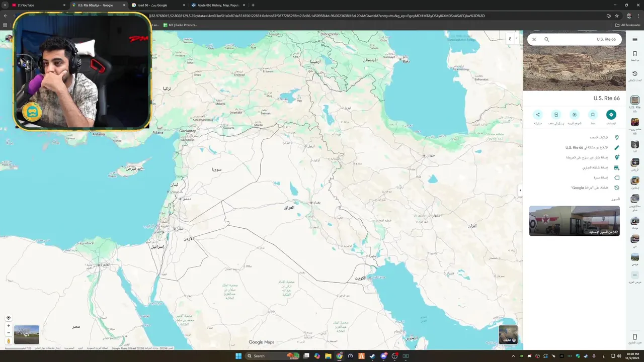
Task: Open Discord from the taskbar
Action: [x=384, y=356]
